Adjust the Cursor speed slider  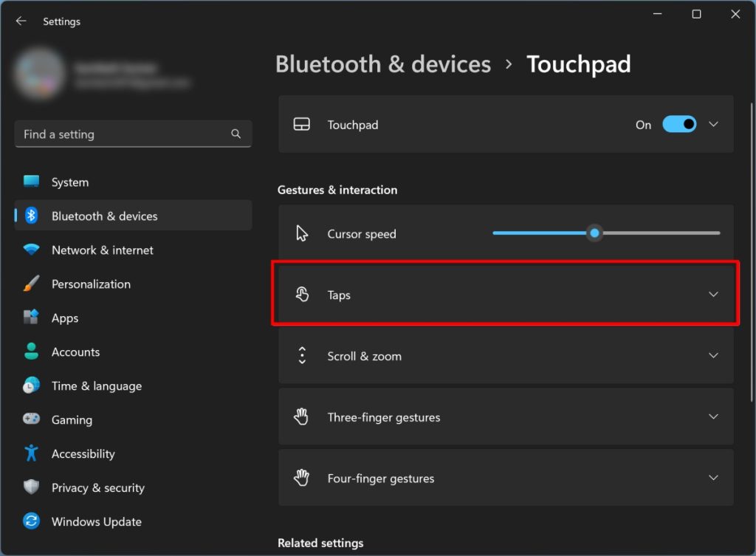594,233
